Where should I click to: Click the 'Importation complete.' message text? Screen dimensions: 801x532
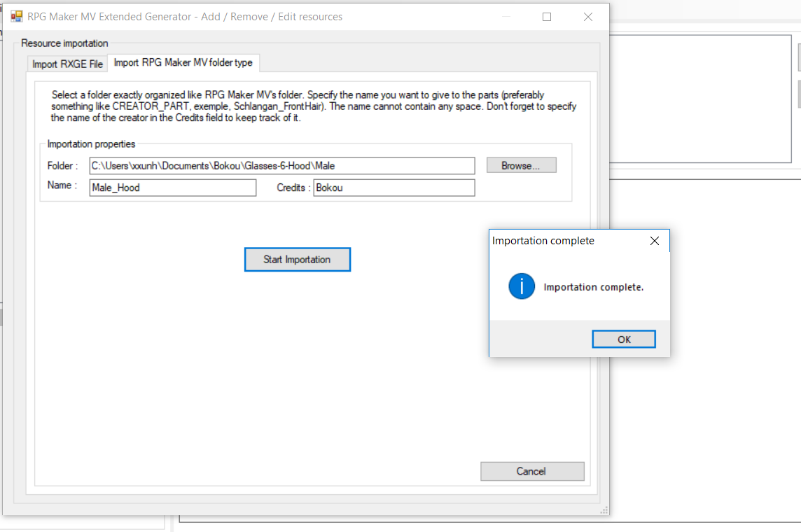593,287
